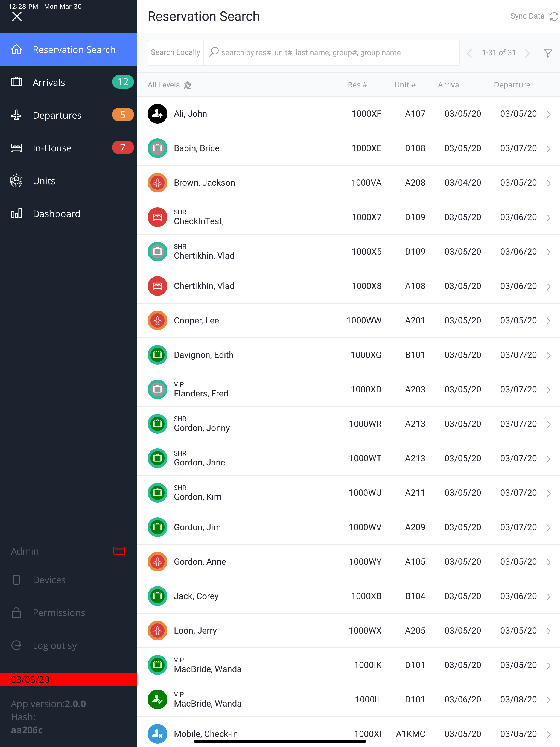Viewport: 560px width, 747px height.
Task: Open the Arrivals menu item
Action: 68,82
